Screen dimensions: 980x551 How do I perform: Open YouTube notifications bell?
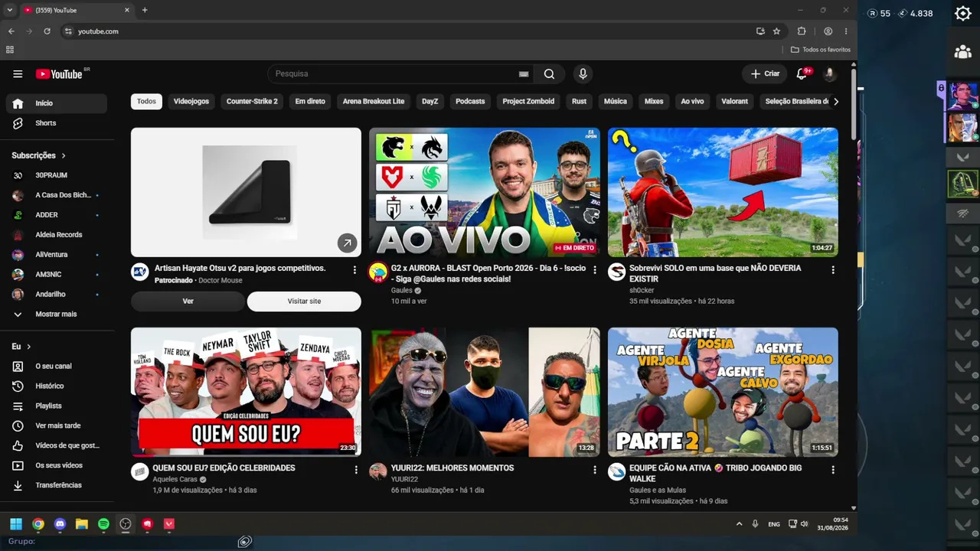[x=802, y=74]
